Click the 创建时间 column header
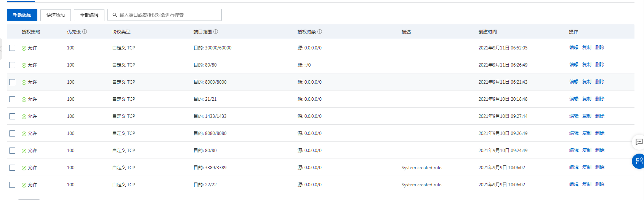 pyautogui.click(x=487, y=32)
